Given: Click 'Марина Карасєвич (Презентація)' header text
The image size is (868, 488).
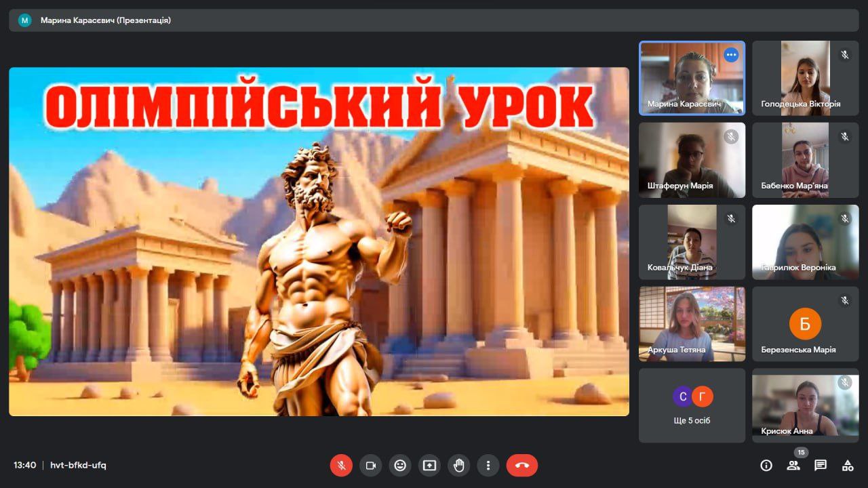Looking at the screenshot, I should coord(106,20).
